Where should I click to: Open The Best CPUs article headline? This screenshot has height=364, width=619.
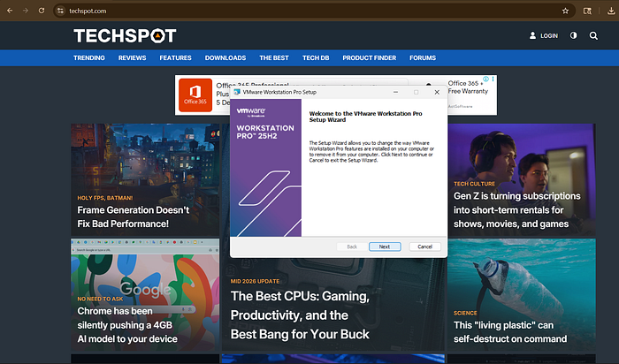pos(300,315)
